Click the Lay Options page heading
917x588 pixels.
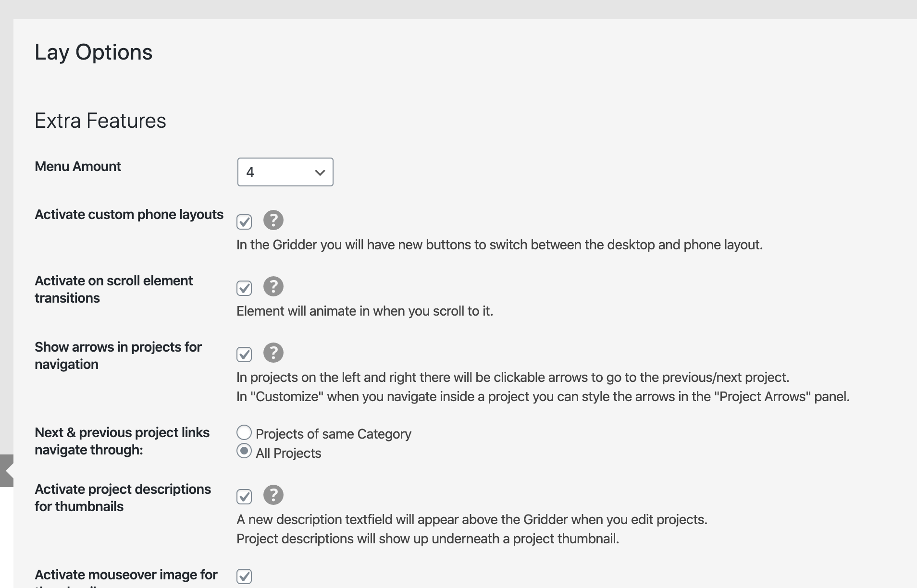point(93,52)
